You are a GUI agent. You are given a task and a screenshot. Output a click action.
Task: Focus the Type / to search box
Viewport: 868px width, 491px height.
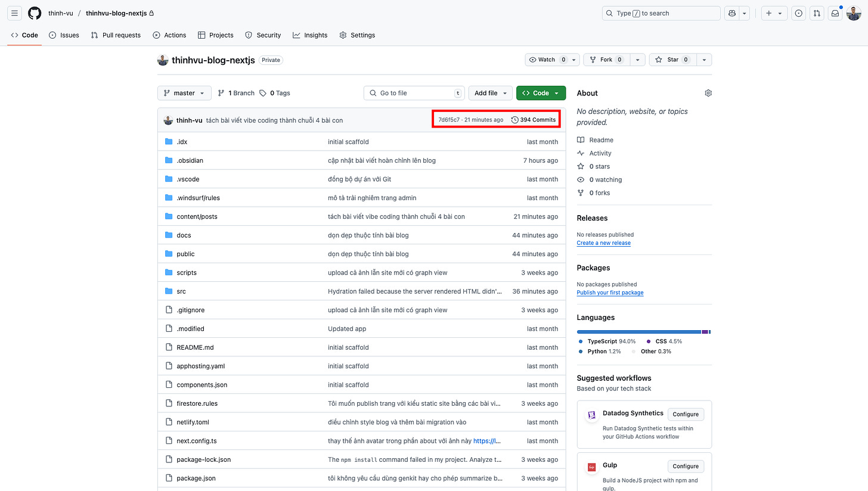[661, 13]
